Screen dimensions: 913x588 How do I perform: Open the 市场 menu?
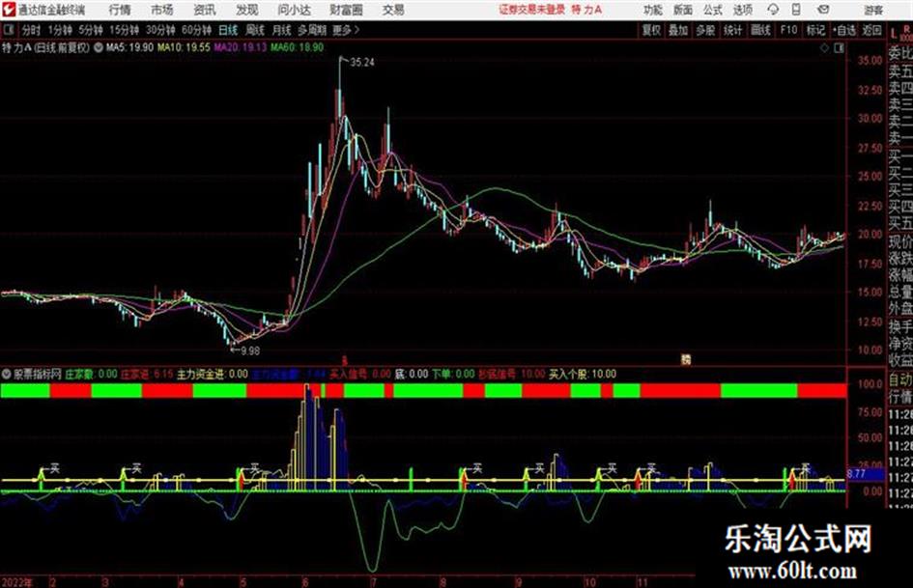(x=162, y=10)
